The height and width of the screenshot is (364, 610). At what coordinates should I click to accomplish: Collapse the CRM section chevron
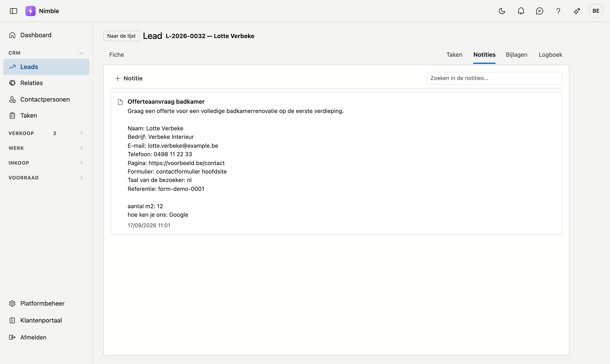pos(81,53)
